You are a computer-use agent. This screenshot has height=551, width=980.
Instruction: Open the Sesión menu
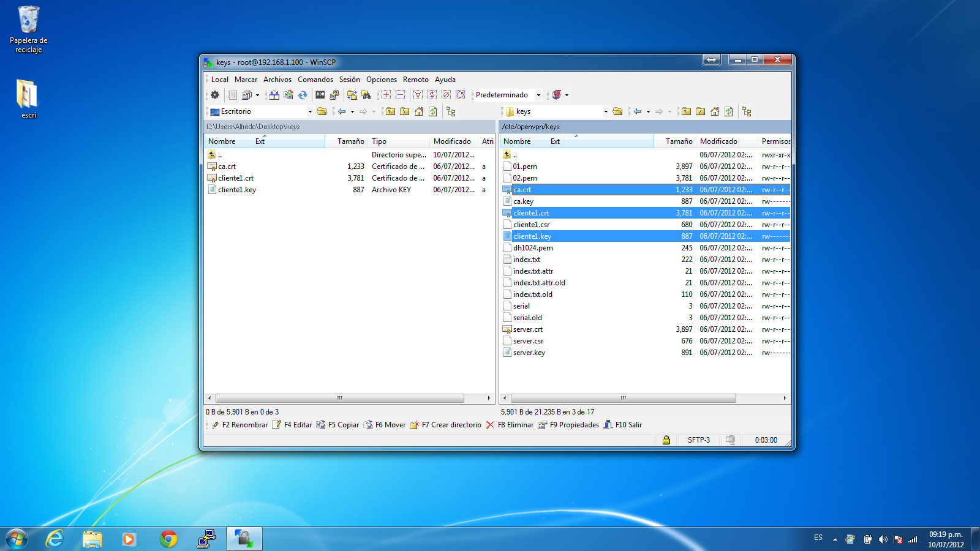350,80
